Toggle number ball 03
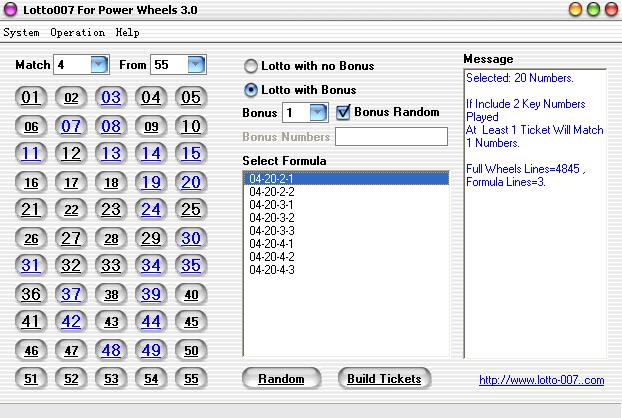Image resolution: width=622 pixels, height=418 pixels. click(111, 98)
